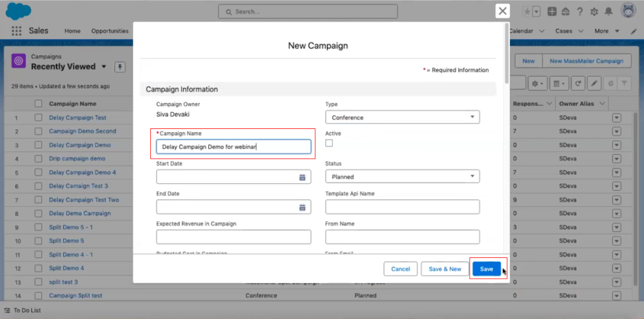
Task: Check the Delay Campaign Test row
Action: click(x=38, y=118)
